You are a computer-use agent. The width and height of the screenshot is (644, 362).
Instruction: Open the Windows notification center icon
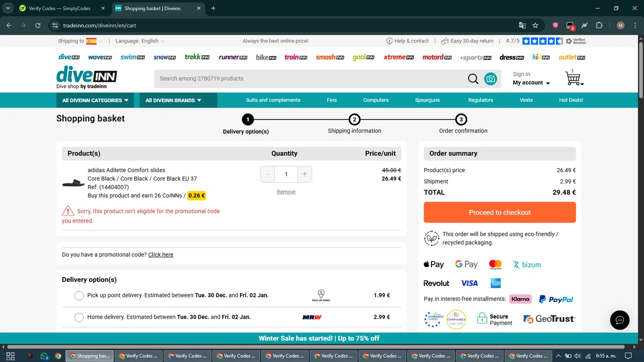pyautogui.click(x=628, y=356)
